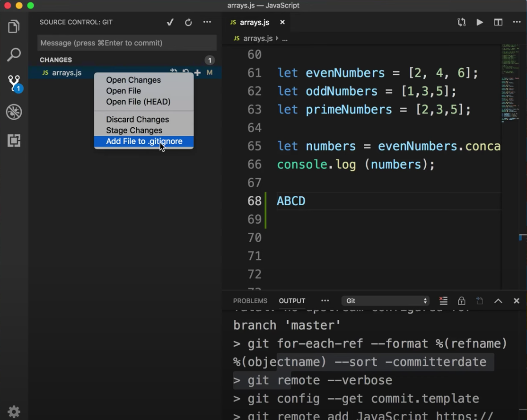The image size is (527, 420).
Task: Stage arrays.js using the plus icon
Action: tap(197, 73)
